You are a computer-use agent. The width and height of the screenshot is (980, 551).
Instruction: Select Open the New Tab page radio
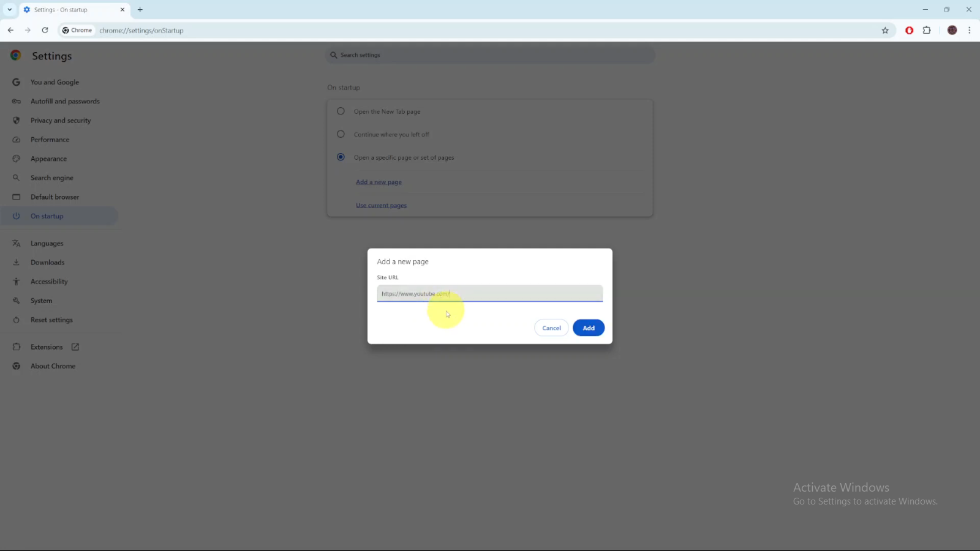341,111
